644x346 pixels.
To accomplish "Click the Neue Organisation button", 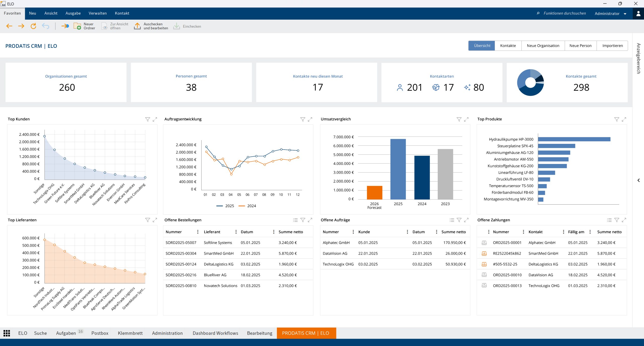I will pos(543,46).
